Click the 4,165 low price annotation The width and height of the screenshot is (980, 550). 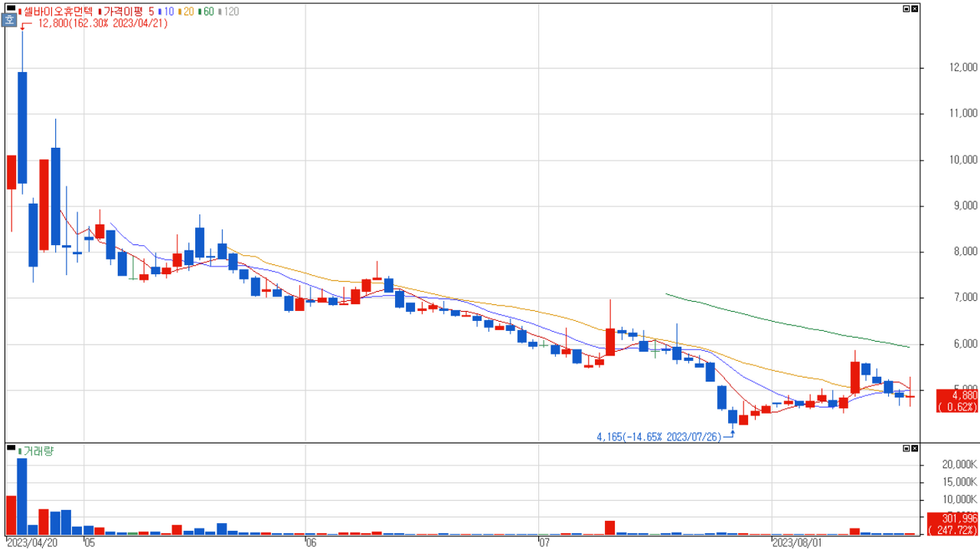coord(658,437)
